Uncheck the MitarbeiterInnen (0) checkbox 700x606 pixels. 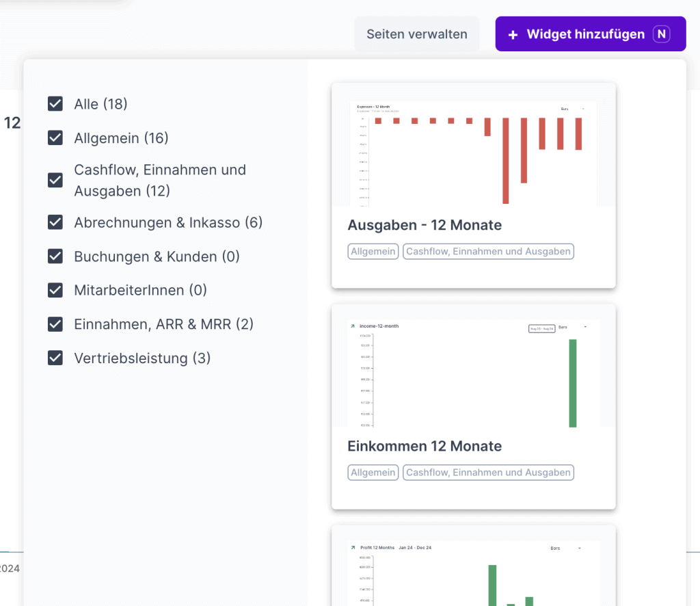(x=55, y=290)
